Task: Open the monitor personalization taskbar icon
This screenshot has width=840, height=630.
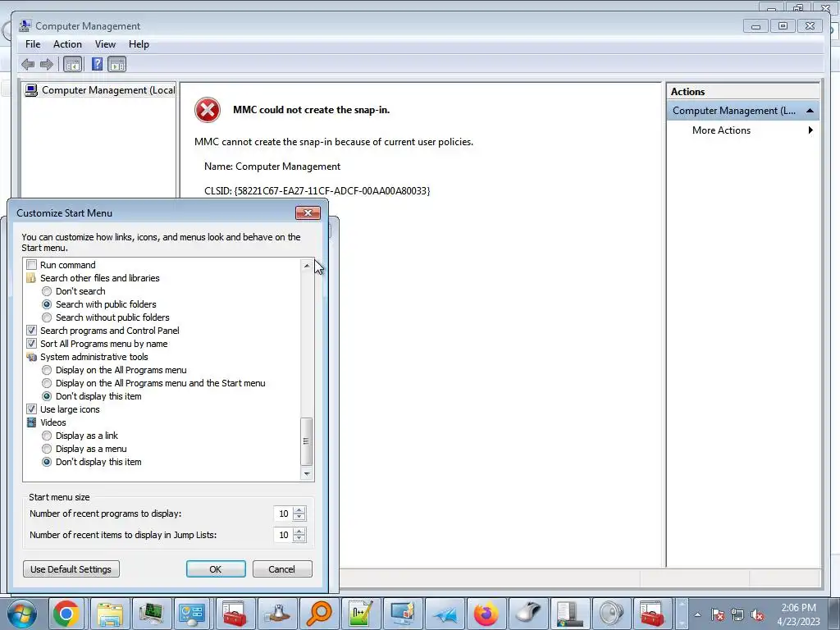Action: [x=402, y=614]
